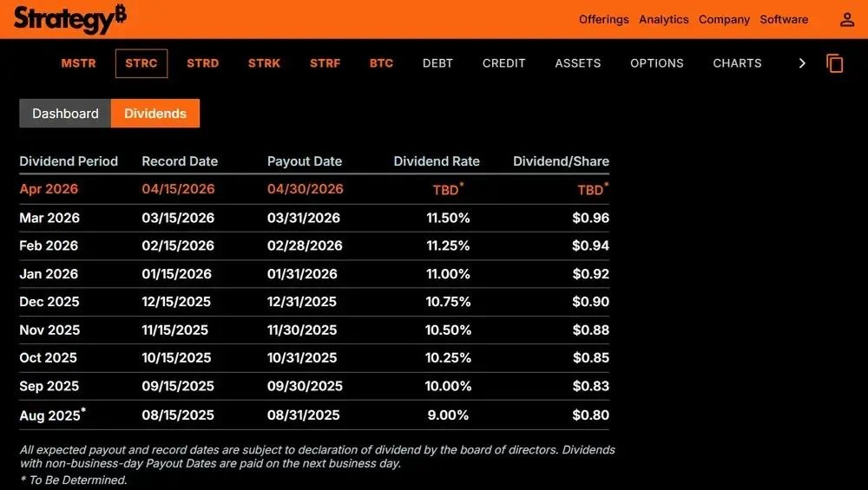Click the Strategy logo
The height and width of the screenshot is (490, 868).
pyautogui.click(x=70, y=19)
